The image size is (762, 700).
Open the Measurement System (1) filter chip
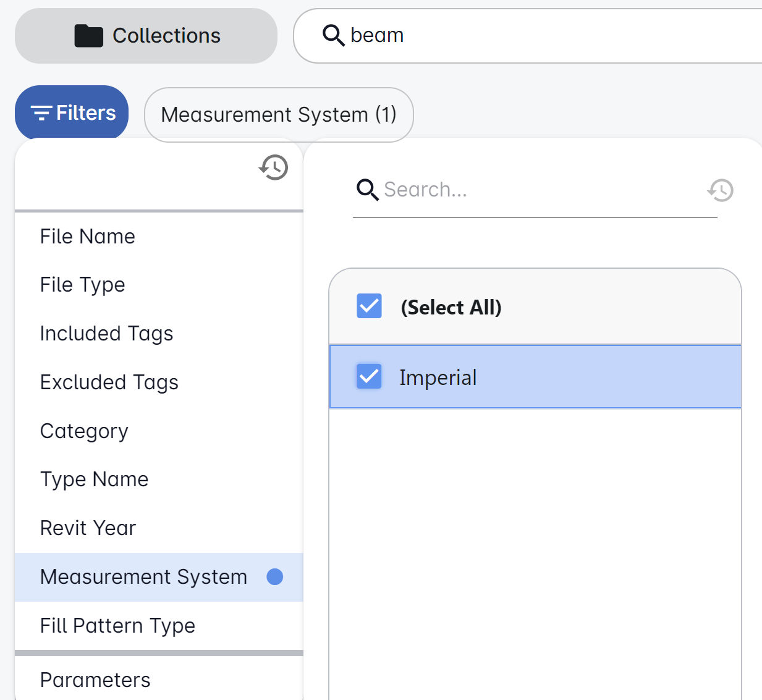[x=279, y=115]
